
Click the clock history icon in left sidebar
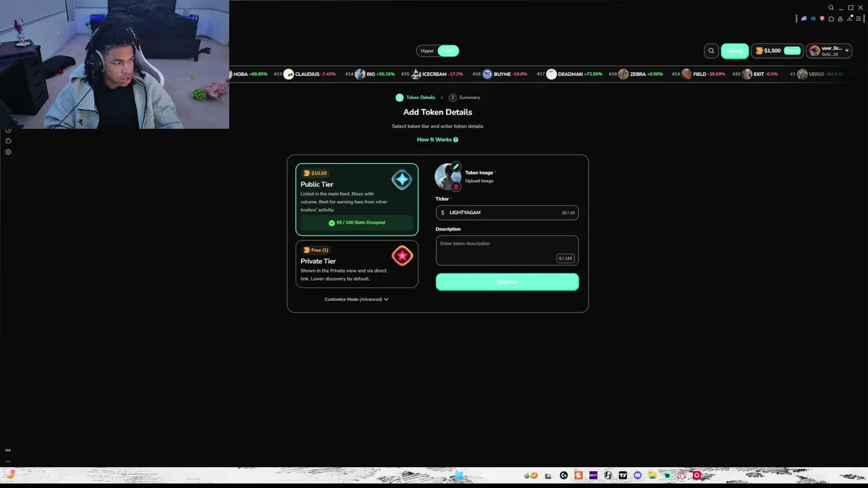pyautogui.click(x=8, y=130)
